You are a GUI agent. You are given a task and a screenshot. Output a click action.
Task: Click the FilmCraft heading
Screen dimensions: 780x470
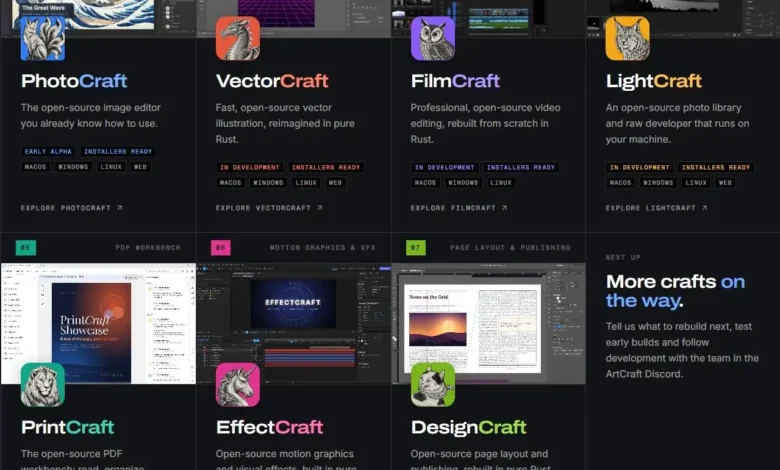tap(455, 81)
